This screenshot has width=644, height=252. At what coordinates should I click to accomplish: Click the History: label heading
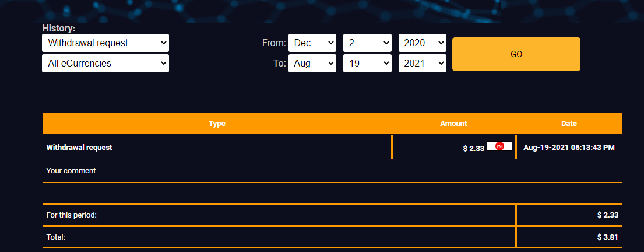click(x=59, y=29)
